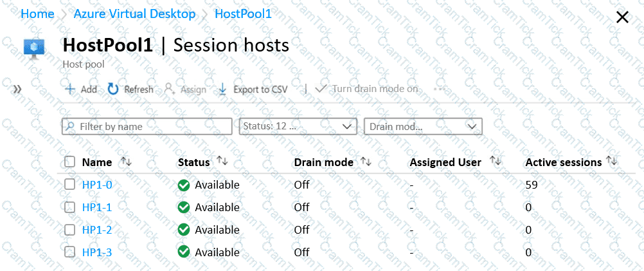Go to Azure Virtual Desktop breadcrumb
Screen dimensions: 644x271
(134, 14)
